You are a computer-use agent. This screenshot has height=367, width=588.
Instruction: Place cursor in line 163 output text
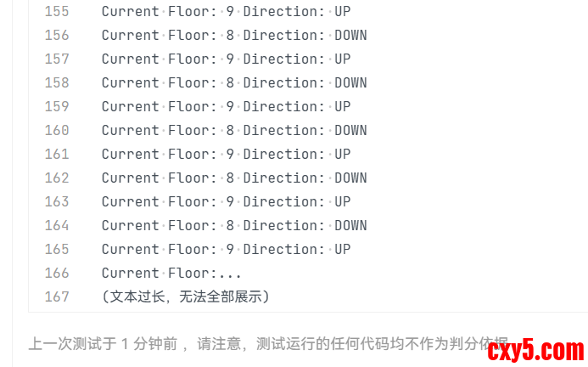pos(226,202)
